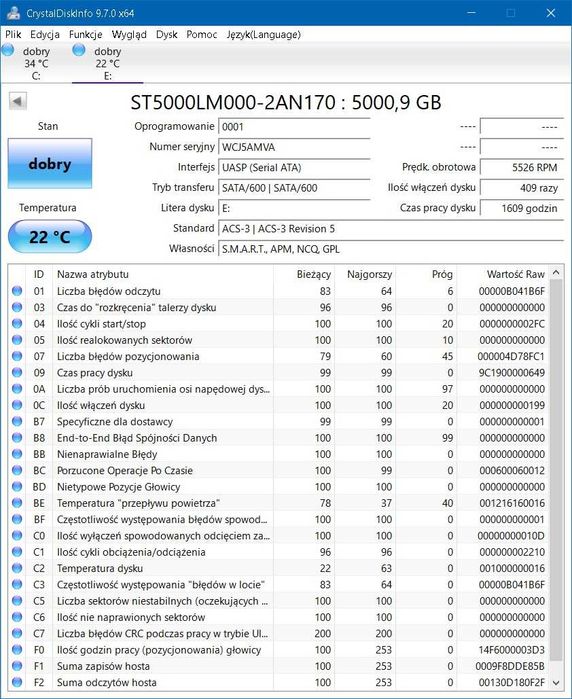The width and height of the screenshot is (572, 699).
Task: Click the status dot for attribute C6
Action: click(x=17, y=617)
